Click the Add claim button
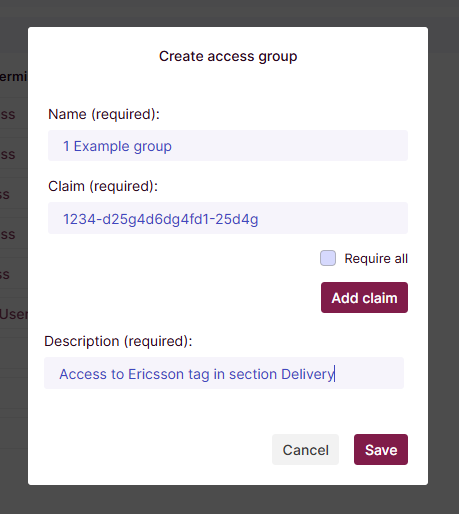The image size is (459, 514). 364,298
